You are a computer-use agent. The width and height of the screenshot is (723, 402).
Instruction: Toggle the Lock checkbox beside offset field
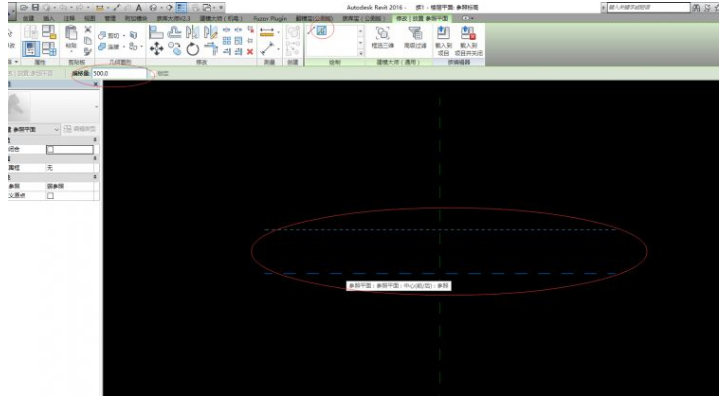pos(152,74)
